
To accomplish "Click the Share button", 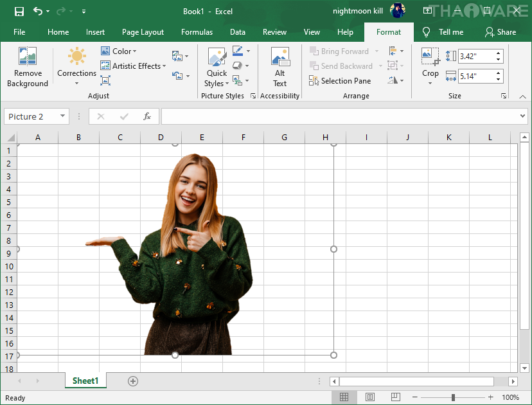I will click(x=501, y=32).
